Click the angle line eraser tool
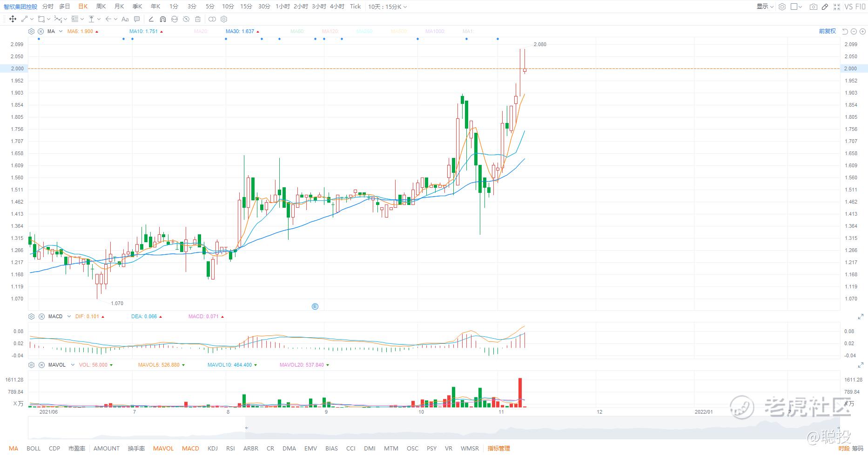The width and height of the screenshot is (868, 457). pyautogui.click(x=151, y=19)
